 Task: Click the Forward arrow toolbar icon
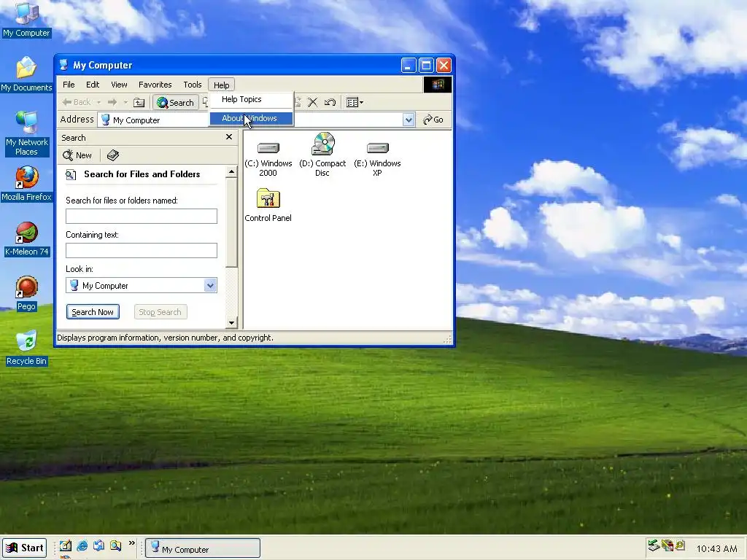tap(112, 102)
